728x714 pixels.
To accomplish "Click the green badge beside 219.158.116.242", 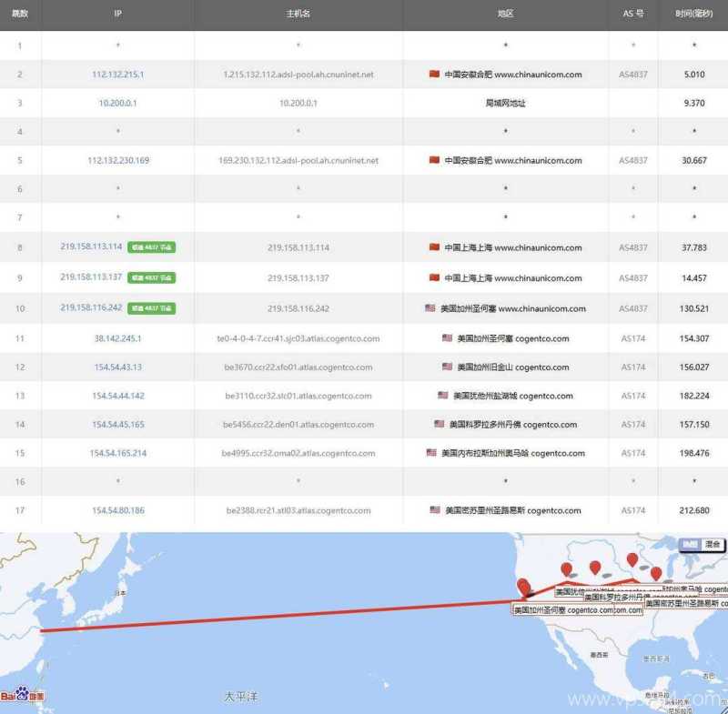I will (151, 308).
